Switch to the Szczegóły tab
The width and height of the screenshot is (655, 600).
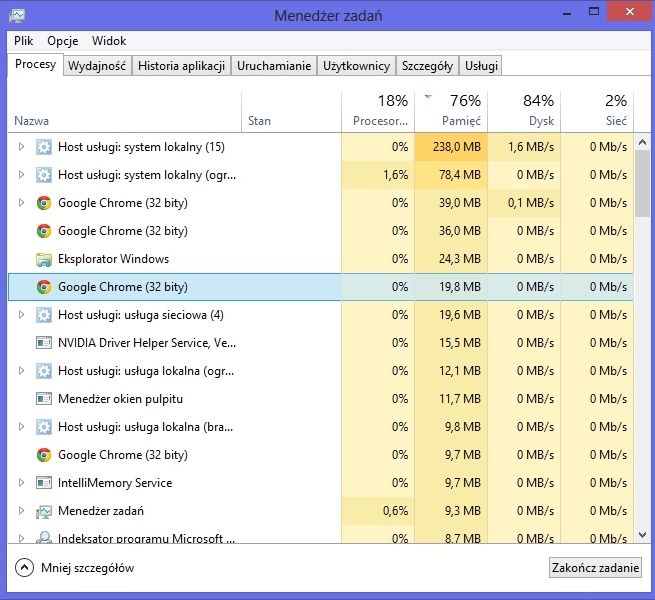coord(427,66)
